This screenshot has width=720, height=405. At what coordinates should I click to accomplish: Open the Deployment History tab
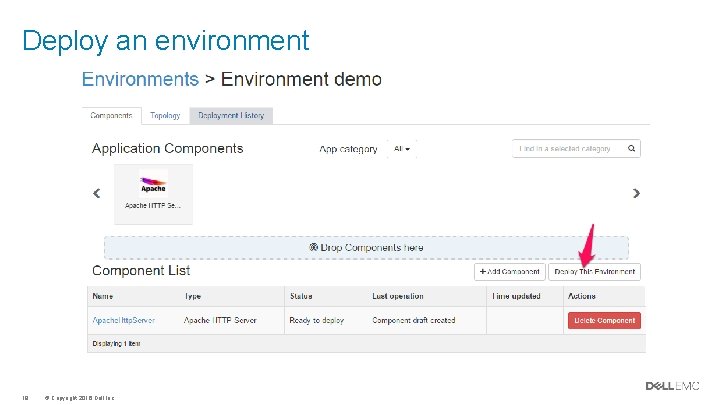(x=231, y=115)
